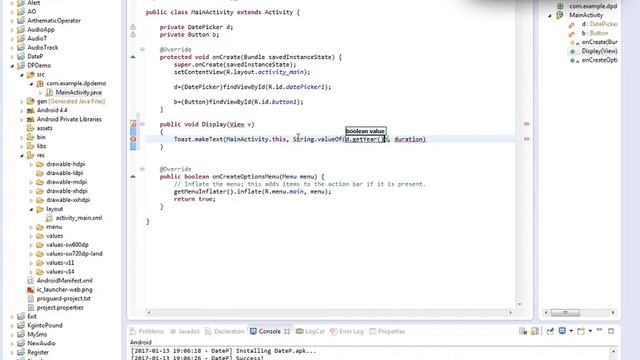Maximize the Console panel
640x360 pixels.
611,331
